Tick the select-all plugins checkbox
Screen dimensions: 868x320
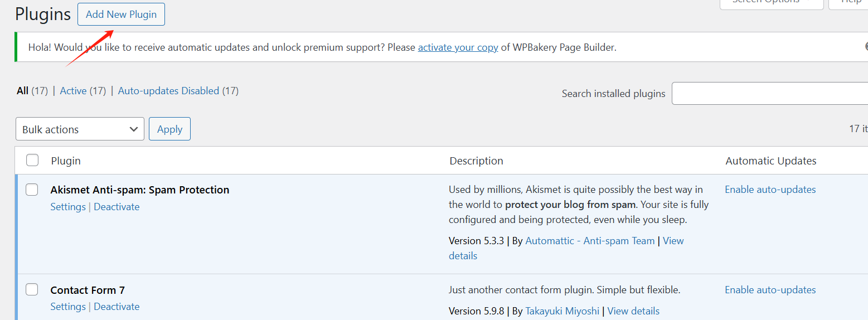click(x=32, y=161)
